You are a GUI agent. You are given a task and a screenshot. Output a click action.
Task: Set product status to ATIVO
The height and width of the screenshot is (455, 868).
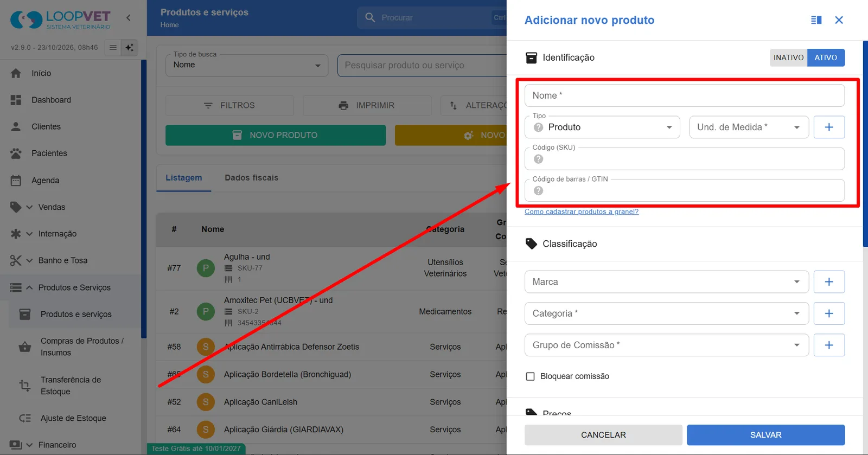826,57
